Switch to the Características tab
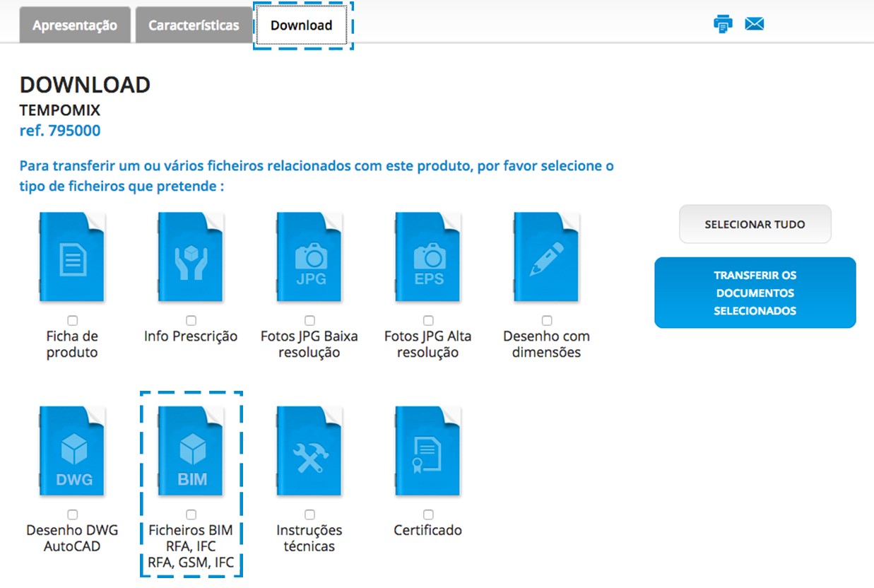874x588 pixels. click(x=194, y=25)
